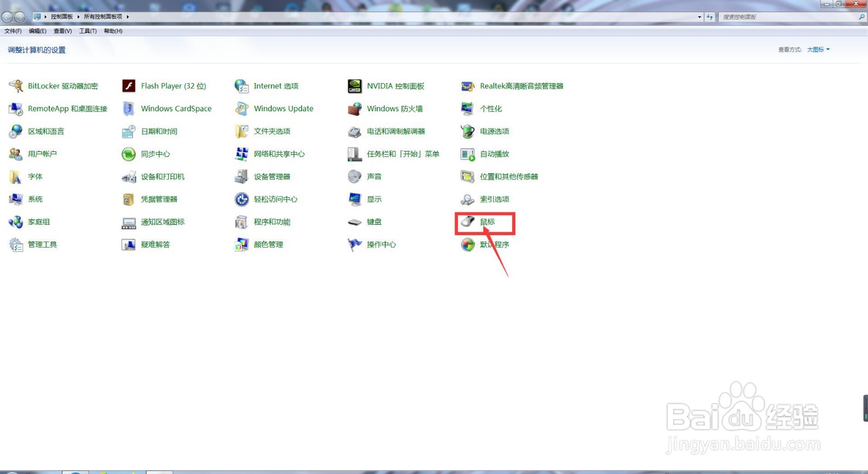Click the 声音 speaker icon
This screenshot has width=868, height=474.
(355, 176)
